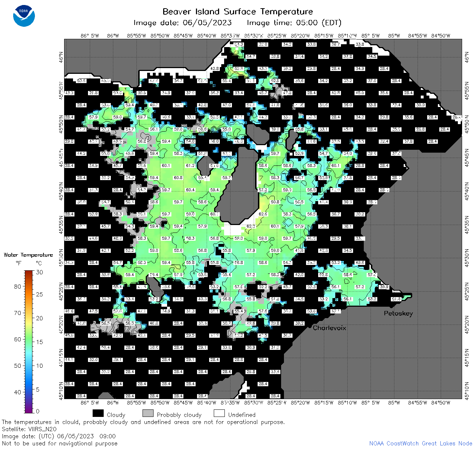Click the 30 °C tick label
476x449 pixels.
[40, 272]
